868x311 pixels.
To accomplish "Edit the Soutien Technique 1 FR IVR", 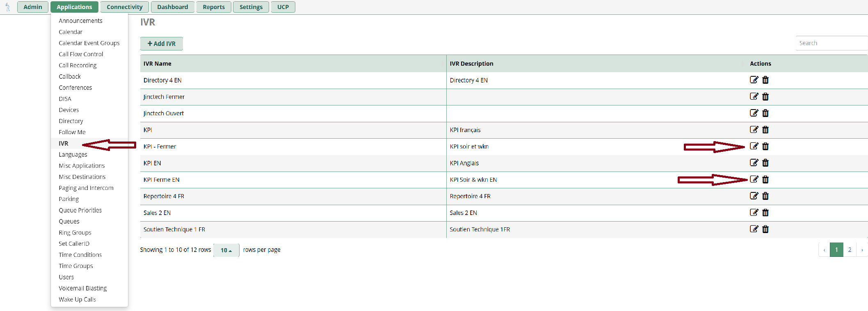I will (754, 229).
